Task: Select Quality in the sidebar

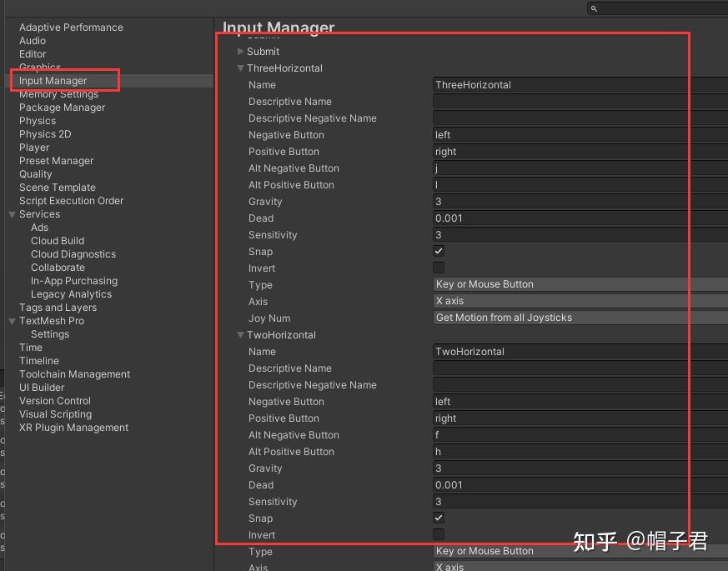Action: click(x=35, y=173)
